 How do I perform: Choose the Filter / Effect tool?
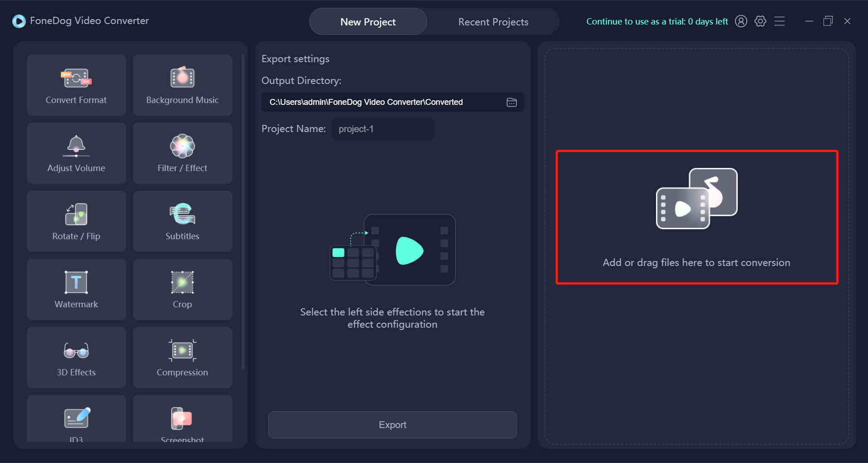click(182, 153)
